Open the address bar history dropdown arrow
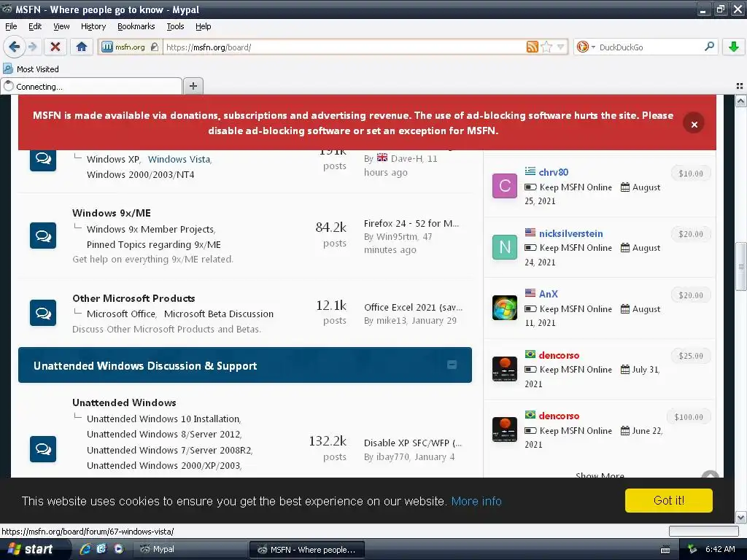The image size is (747, 560). coord(560,47)
